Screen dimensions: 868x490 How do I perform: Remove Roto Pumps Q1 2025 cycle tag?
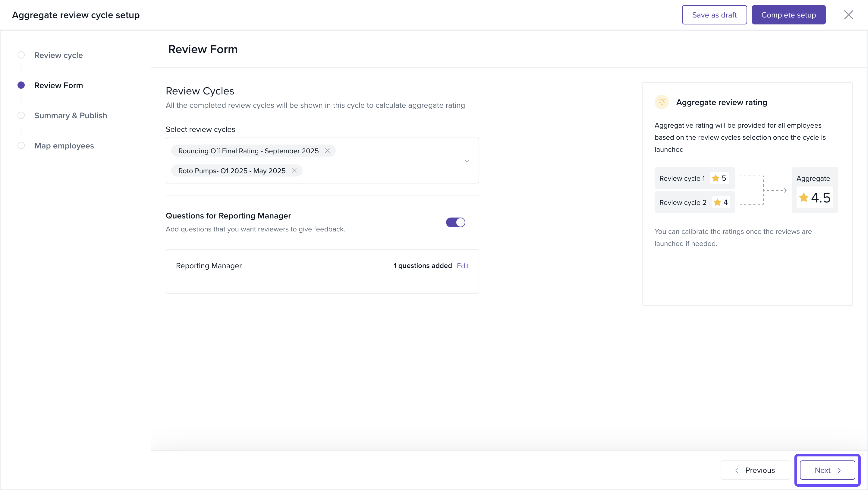pyautogui.click(x=294, y=171)
